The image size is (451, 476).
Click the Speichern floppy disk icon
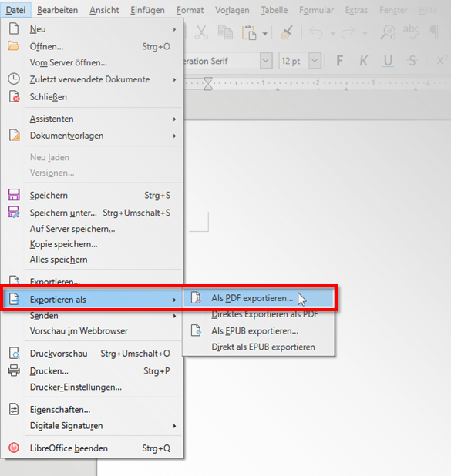click(14, 195)
